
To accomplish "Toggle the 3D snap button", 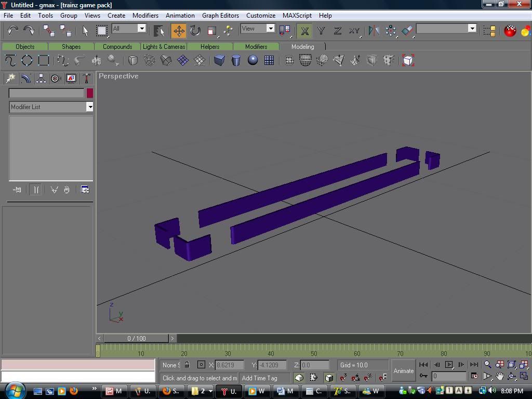I will click(x=343, y=377).
